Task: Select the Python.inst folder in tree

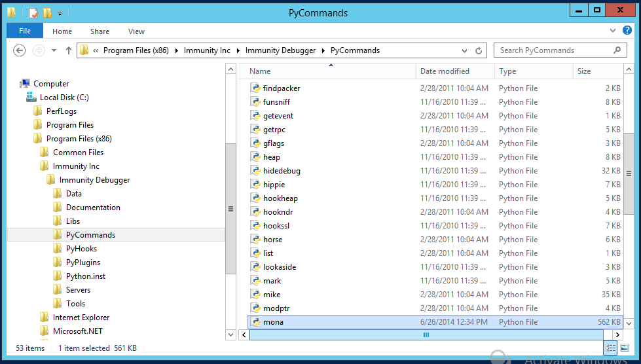Action: pyautogui.click(x=85, y=276)
